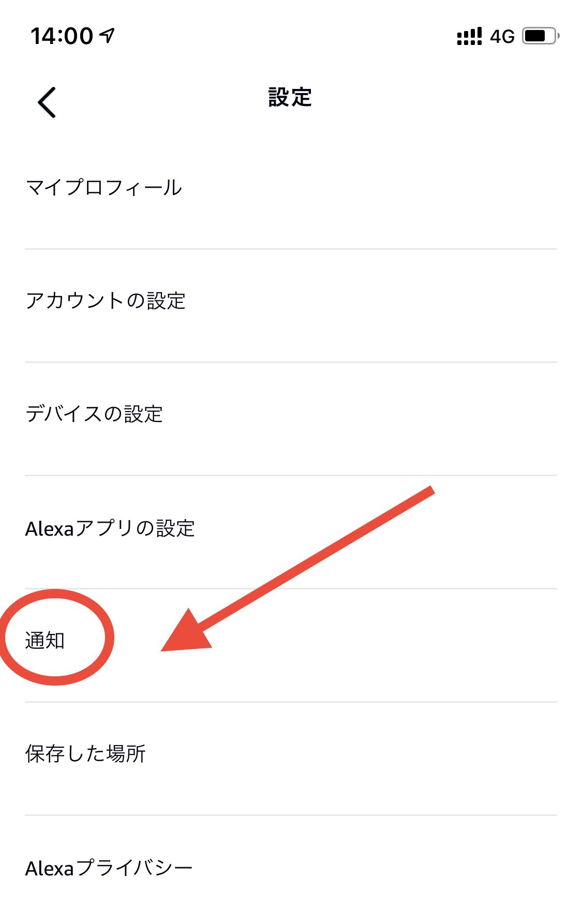Tap the 4G network indicator
The width and height of the screenshot is (582, 924).
pos(502,36)
